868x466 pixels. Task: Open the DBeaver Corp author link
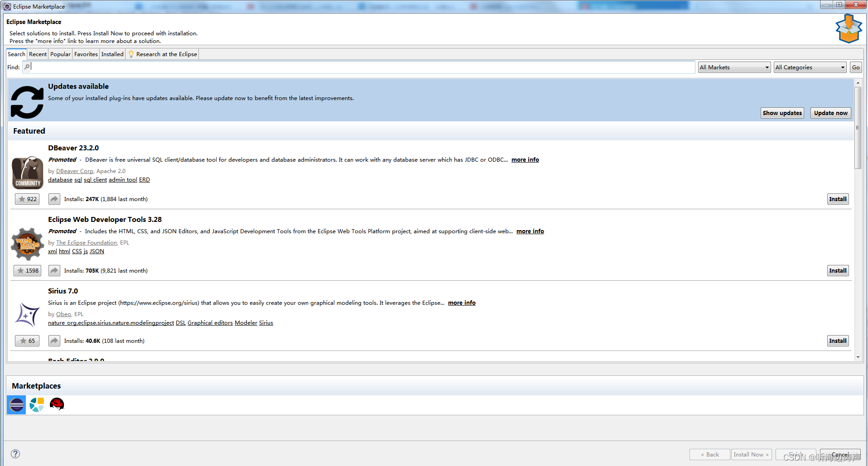(x=74, y=171)
